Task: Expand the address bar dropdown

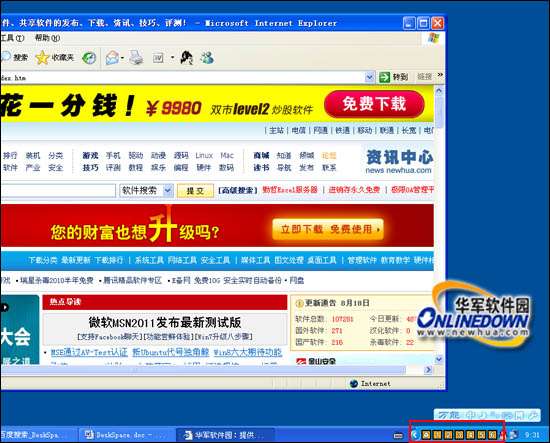Action: pyautogui.click(x=369, y=77)
